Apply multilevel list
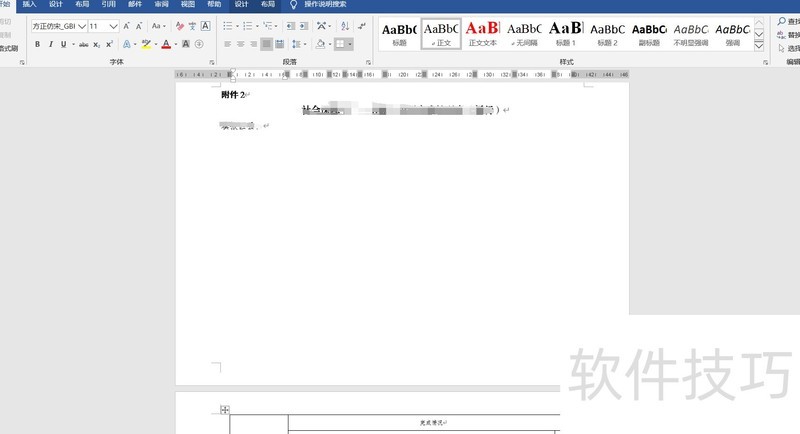The width and height of the screenshot is (800, 434). pyautogui.click(x=267, y=26)
